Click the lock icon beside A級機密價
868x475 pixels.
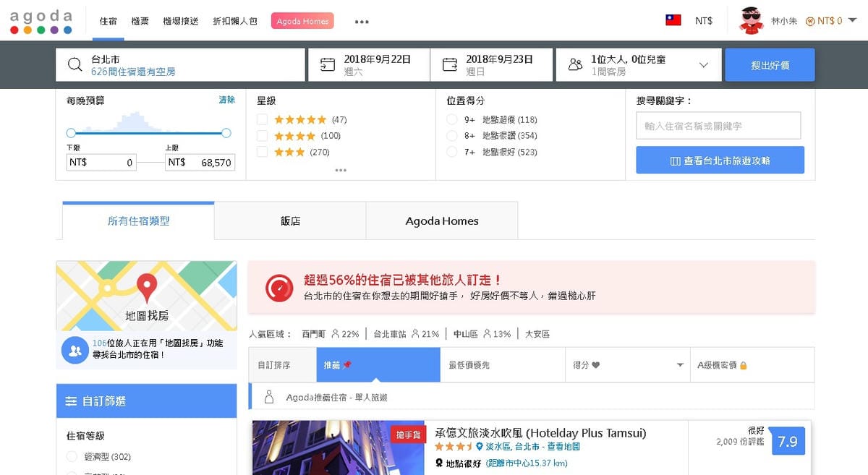point(743,365)
